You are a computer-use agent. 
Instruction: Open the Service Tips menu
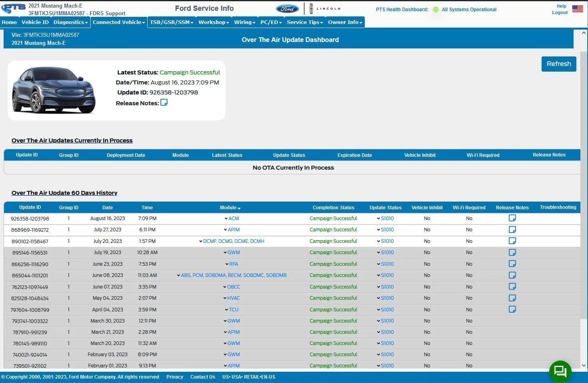[x=305, y=22]
